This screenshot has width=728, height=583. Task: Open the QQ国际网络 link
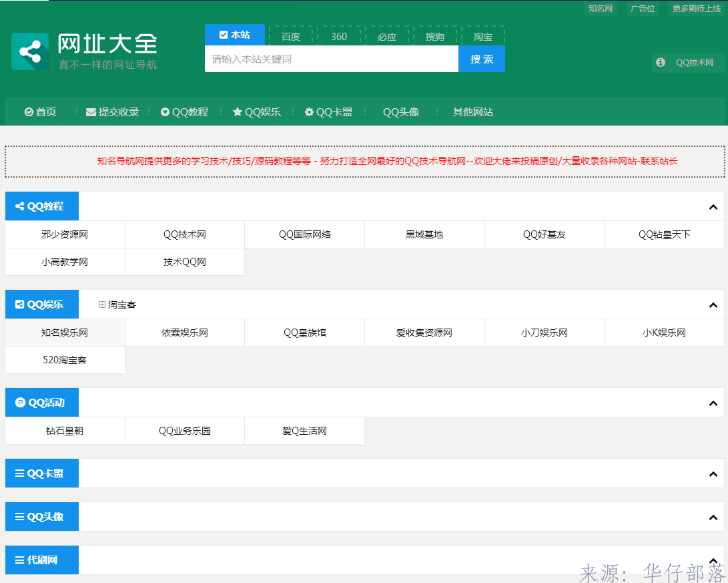pyautogui.click(x=304, y=234)
